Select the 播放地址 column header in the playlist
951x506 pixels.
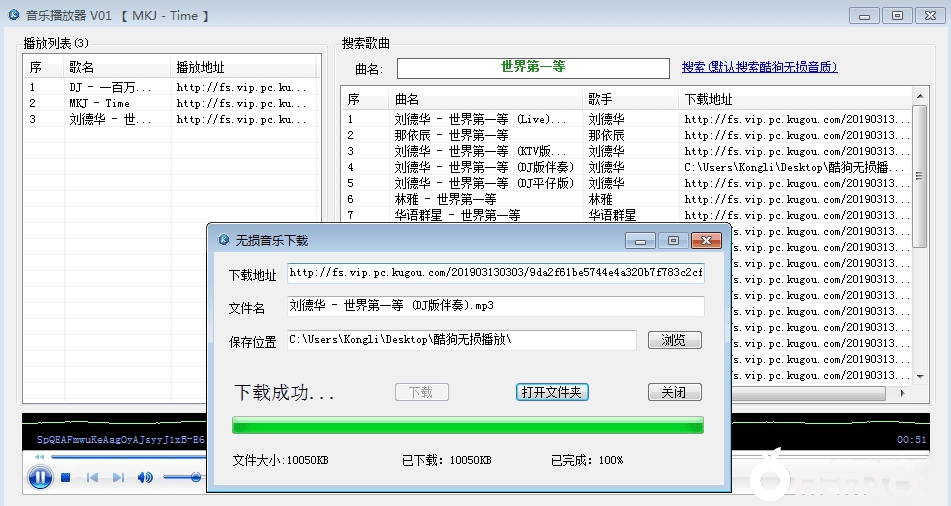(244, 67)
